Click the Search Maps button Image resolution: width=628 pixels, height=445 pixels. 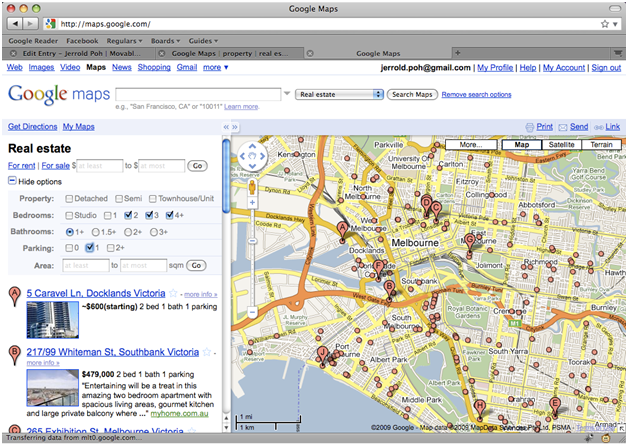click(412, 94)
